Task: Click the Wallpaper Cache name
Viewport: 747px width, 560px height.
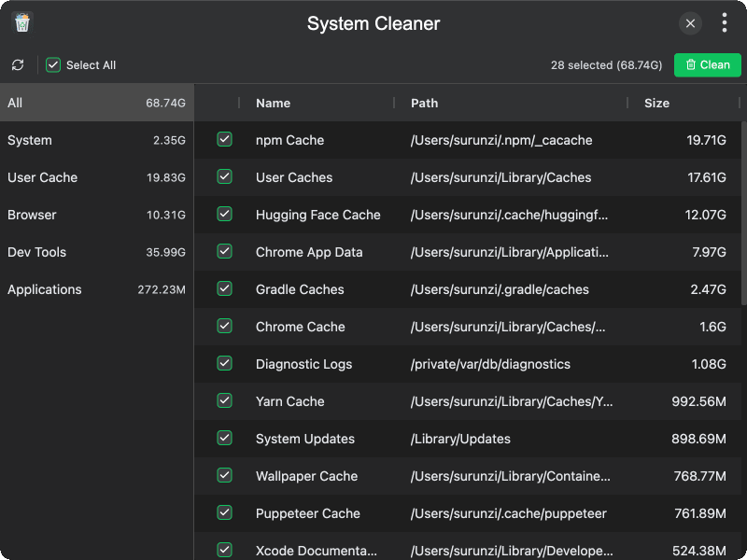Action: (x=306, y=476)
